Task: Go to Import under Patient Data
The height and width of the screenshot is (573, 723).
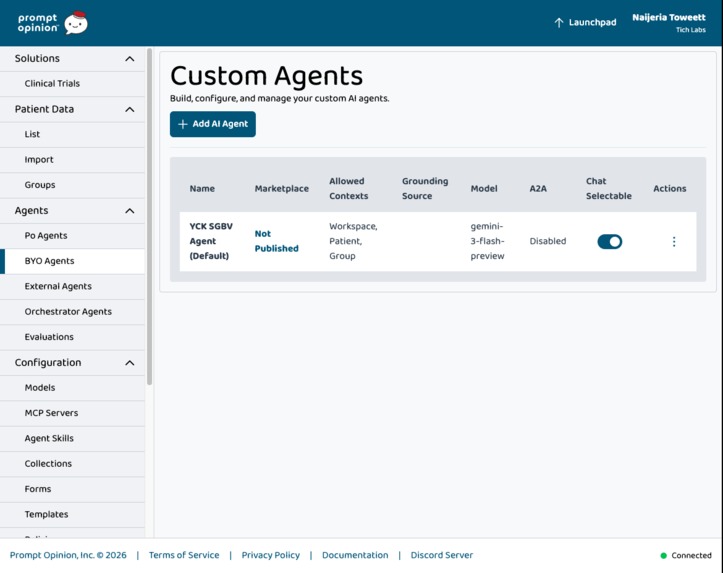Action: click(x=72, y=159)
